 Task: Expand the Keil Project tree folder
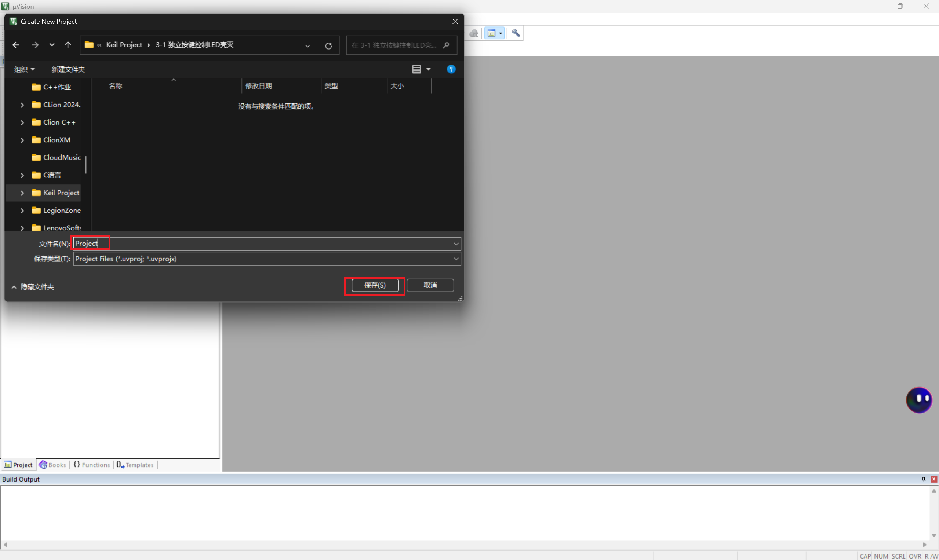[22, 193]
